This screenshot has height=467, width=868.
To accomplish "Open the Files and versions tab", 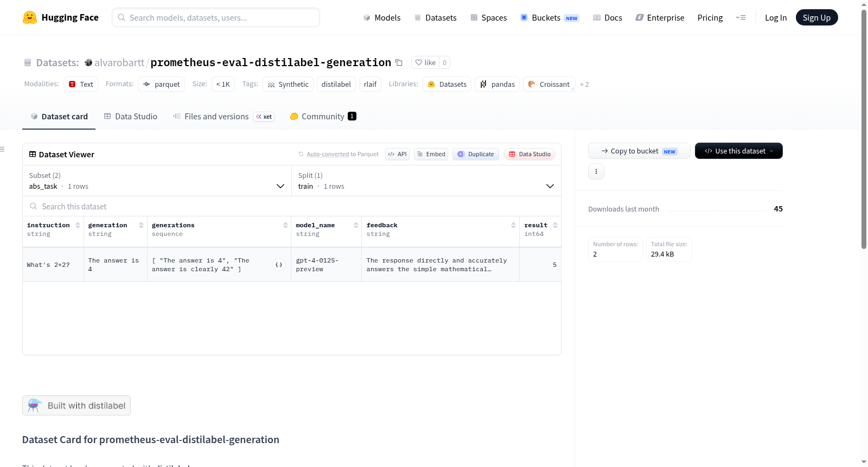I will tap(224, 116).
